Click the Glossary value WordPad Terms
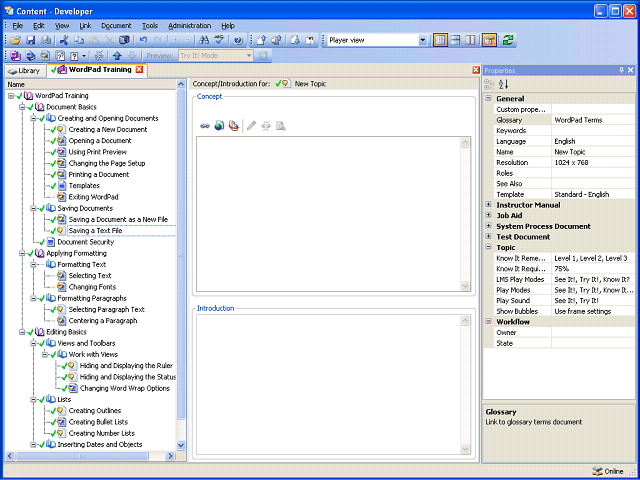 tap(578, 120)
